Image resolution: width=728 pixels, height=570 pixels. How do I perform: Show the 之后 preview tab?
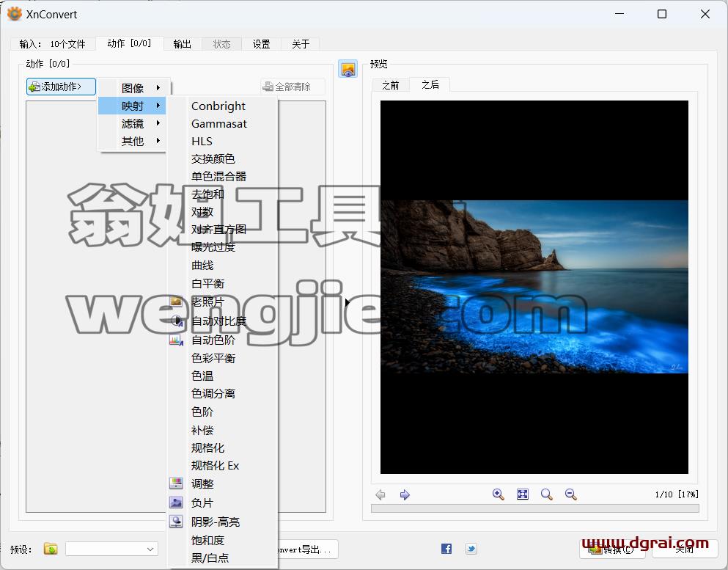(x=430, y=84)
